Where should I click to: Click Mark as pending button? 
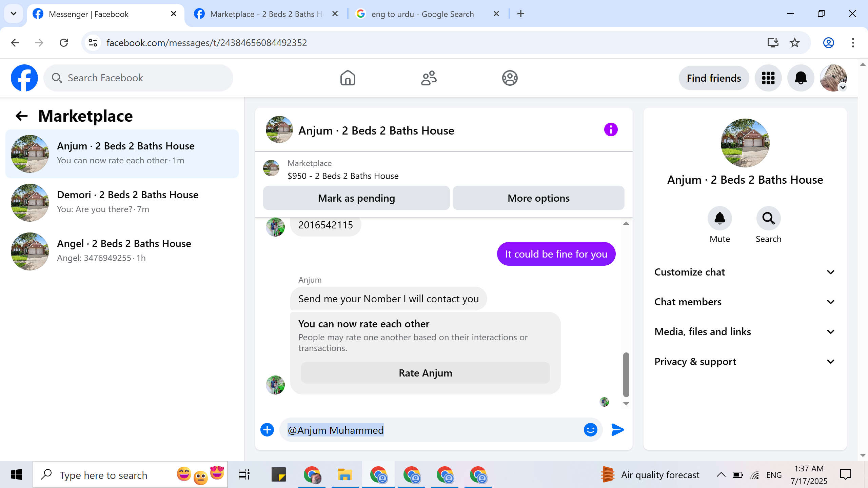pyautogui.click(x=356, y=198)
